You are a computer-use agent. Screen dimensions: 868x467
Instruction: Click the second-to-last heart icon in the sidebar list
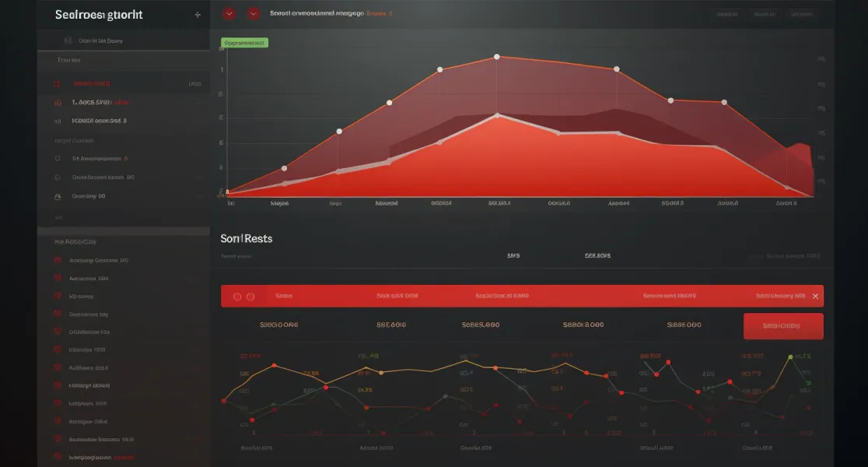(x=58, y=439)
